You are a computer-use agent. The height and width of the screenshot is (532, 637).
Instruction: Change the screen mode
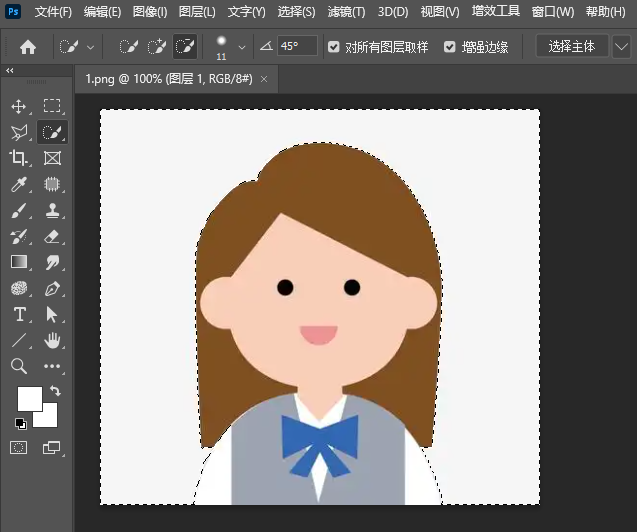52,448
